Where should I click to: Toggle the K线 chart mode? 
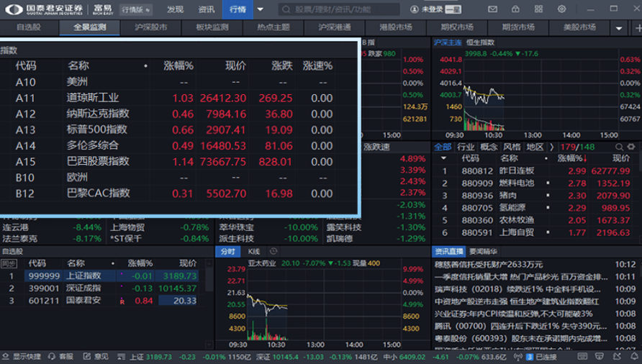pos(253,252)
